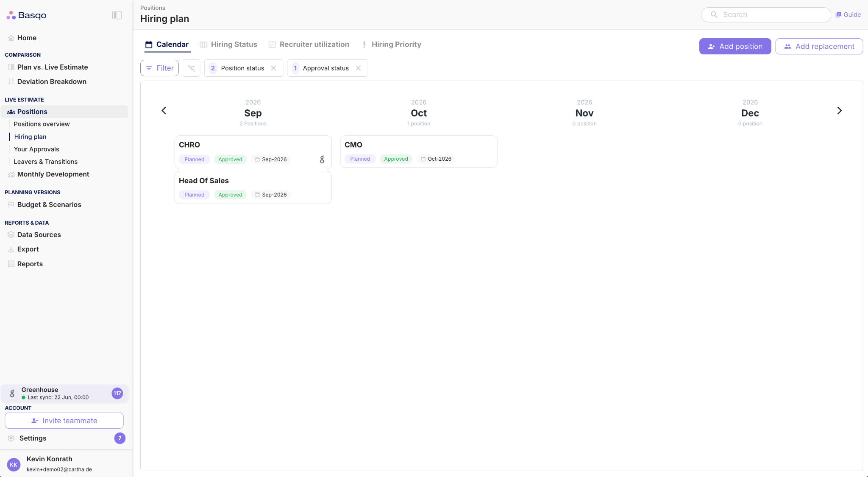Click the Oct month header
This screenshot has height=477, width=868.
pos(419,113)
